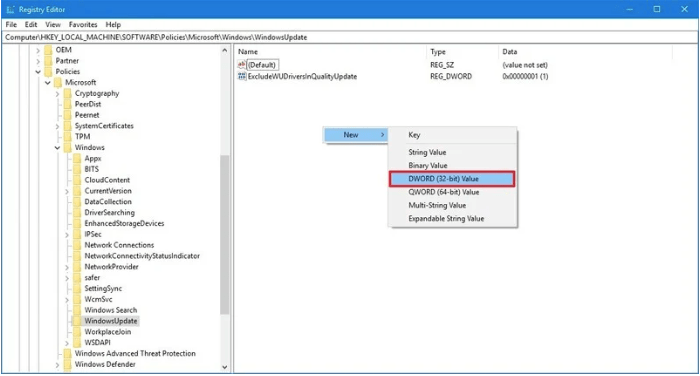Open the Favorites menu
This screenshot has height=376, width=700.
(83, 25)
